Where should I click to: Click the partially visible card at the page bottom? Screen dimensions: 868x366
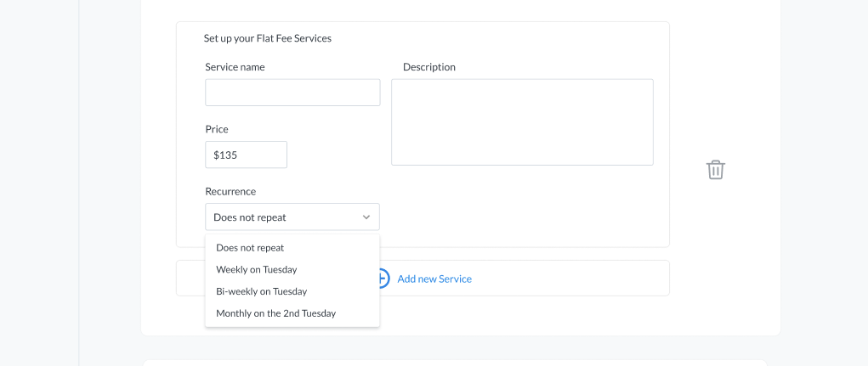pos(455,363)
